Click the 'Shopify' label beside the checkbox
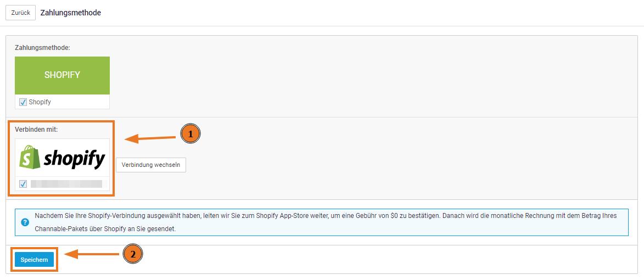 click(x=40, y=102)
